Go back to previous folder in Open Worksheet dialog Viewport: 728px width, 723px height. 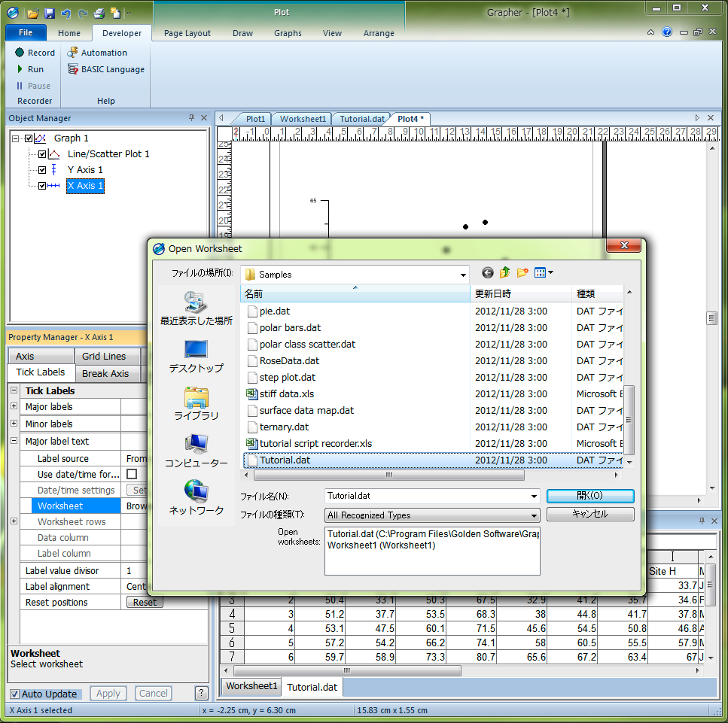[x=488, y=273]
